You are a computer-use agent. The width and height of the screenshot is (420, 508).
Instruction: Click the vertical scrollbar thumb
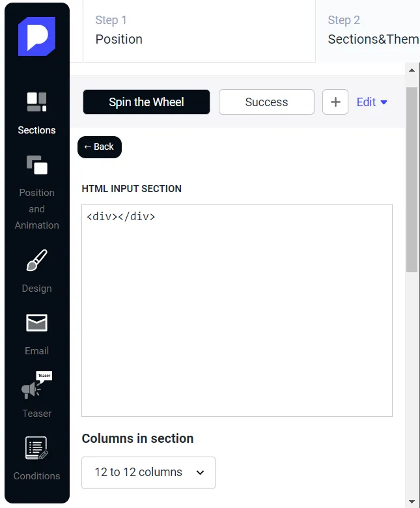pos(412,180)
